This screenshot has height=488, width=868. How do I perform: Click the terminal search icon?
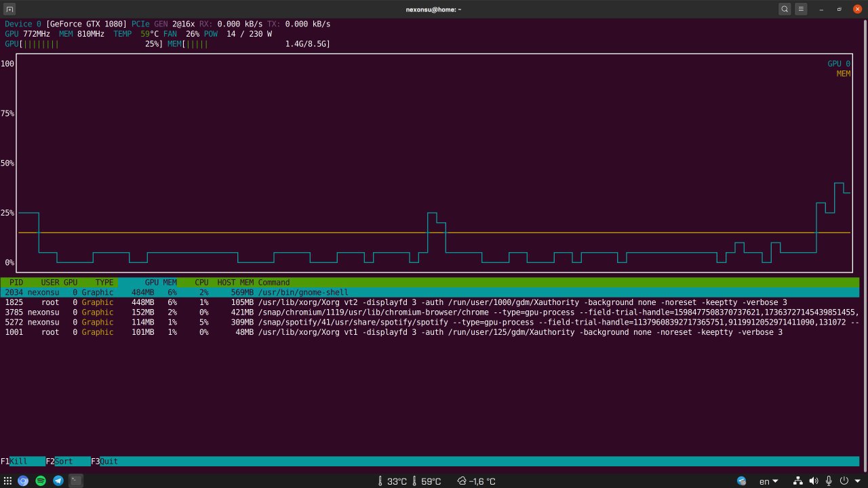[785, 9]
